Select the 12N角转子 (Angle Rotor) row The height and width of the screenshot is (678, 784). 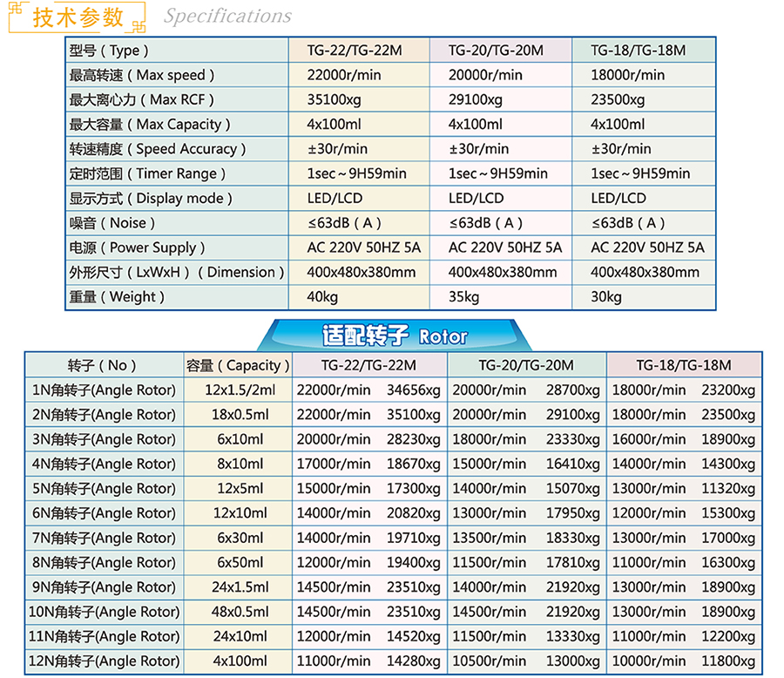click(x=104, y=661)
